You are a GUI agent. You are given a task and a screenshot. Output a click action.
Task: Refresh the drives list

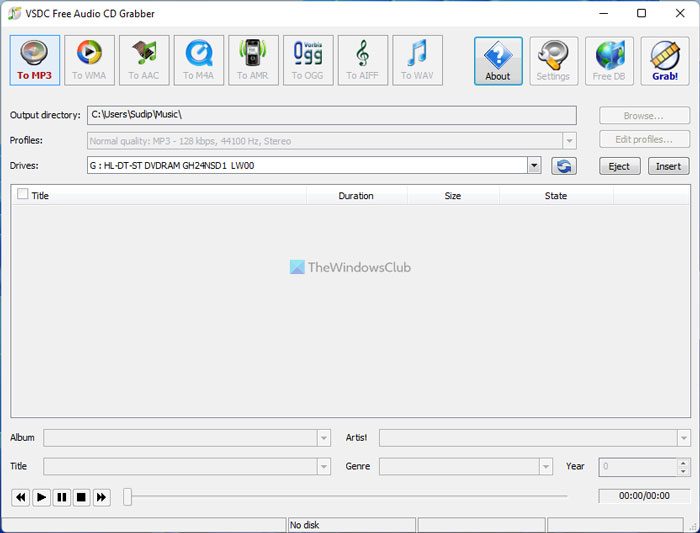coord(564,166)
